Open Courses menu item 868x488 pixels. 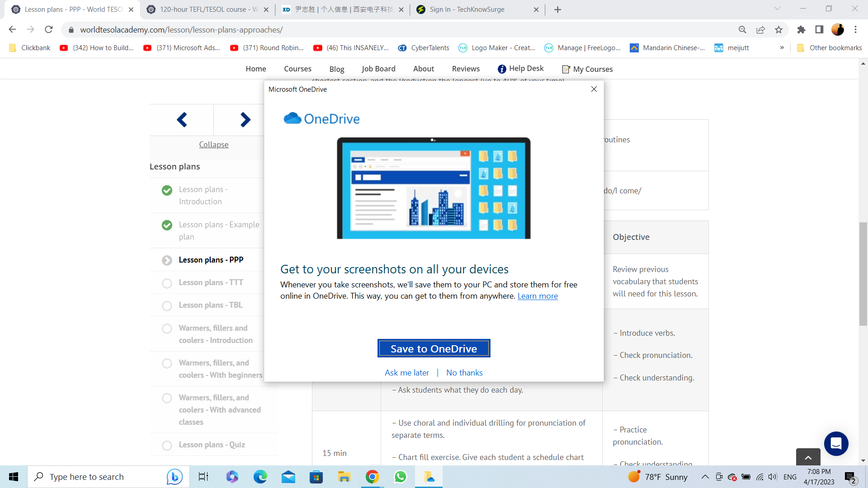(297, 69)
